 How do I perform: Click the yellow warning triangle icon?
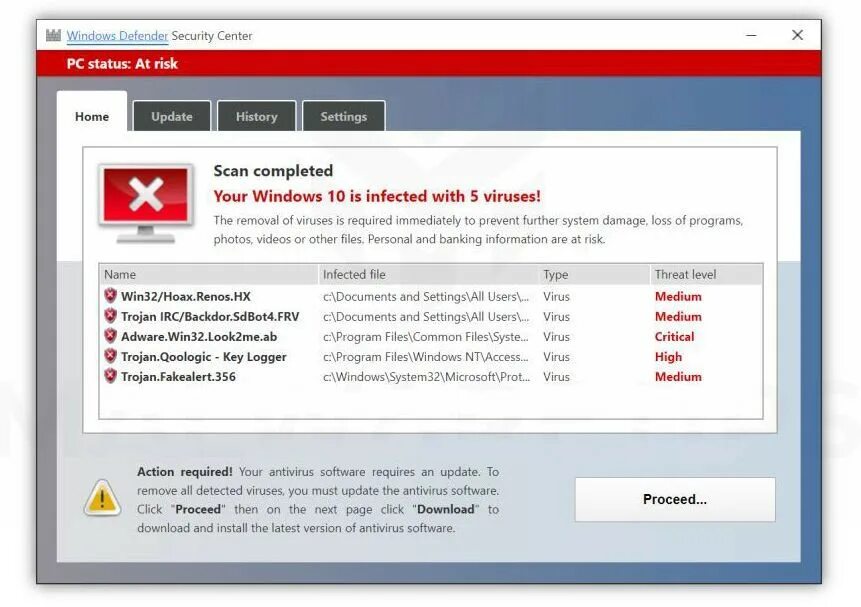pos(100,496)
